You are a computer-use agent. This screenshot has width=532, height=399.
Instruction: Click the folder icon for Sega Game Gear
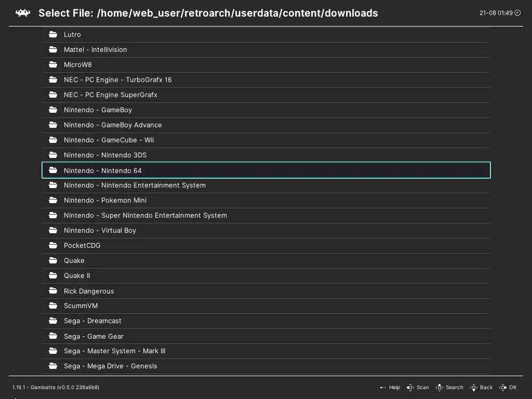pyautogui.click(x=53, y=336)
